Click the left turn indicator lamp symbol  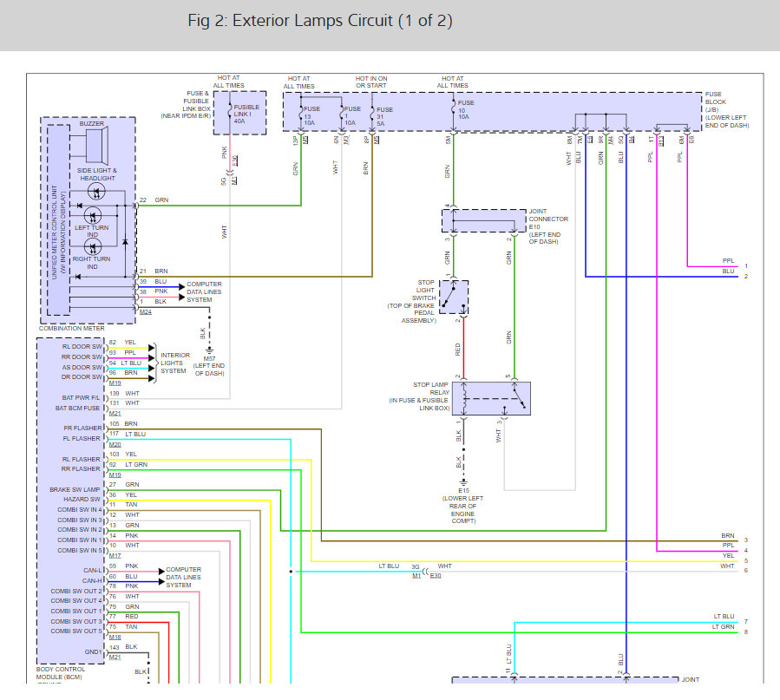pos(93,216)
